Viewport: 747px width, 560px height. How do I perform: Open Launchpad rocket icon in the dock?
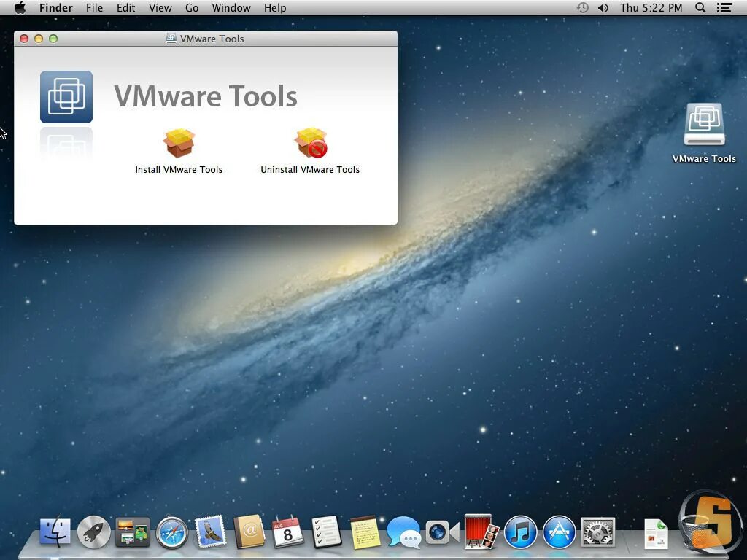tap(94, 532)
